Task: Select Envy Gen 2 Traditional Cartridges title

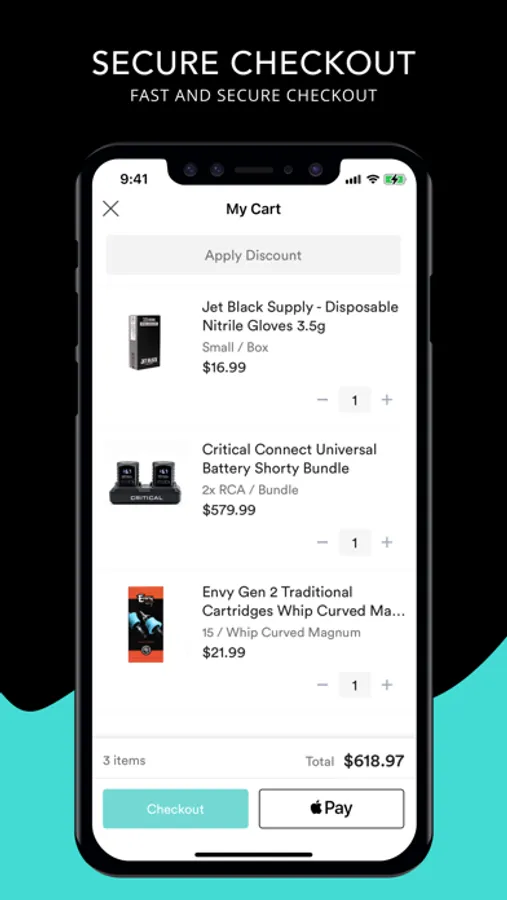Action: pos(304,601)
